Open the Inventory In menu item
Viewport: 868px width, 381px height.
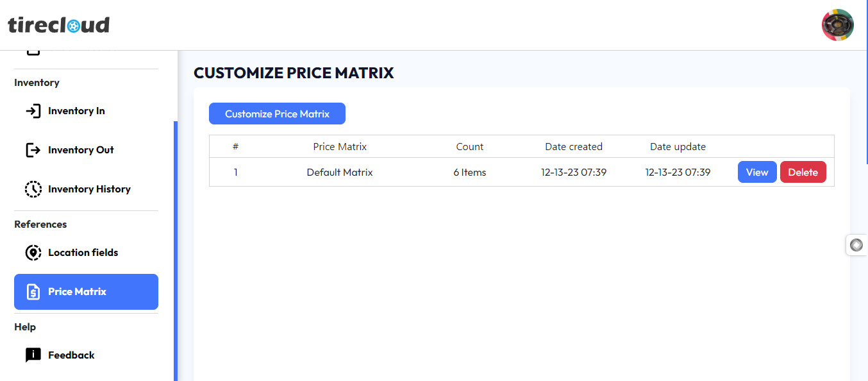click(76, 111)
